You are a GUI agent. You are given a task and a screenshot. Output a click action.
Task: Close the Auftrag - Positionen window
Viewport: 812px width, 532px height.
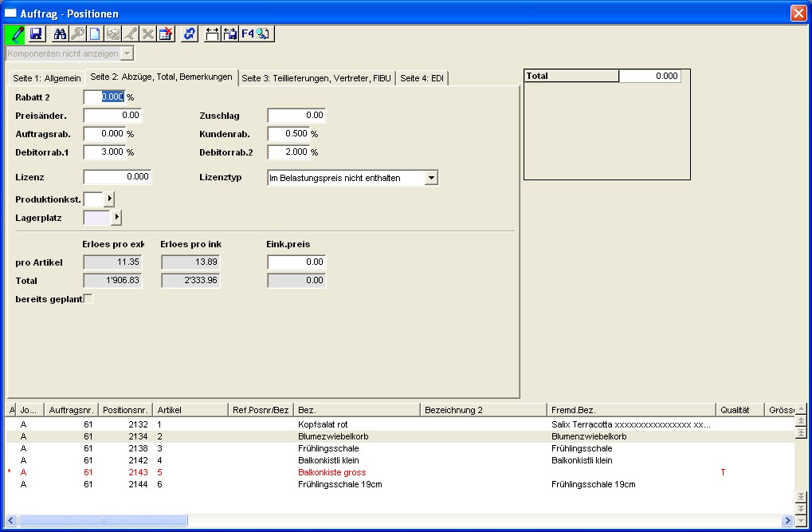point(798,13)
